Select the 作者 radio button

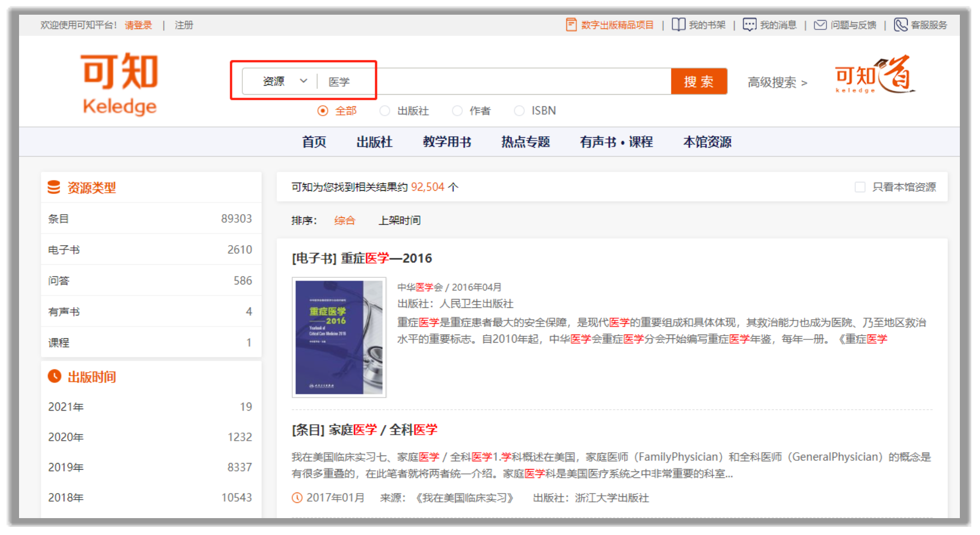point(457,111)
